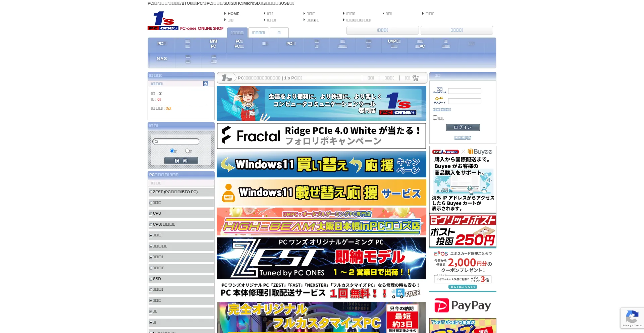This screenshot has height=333, width=644.
Task: Click the reCAPTCHA badge icon
Action: pyautogui.click(x=632, y=317)
